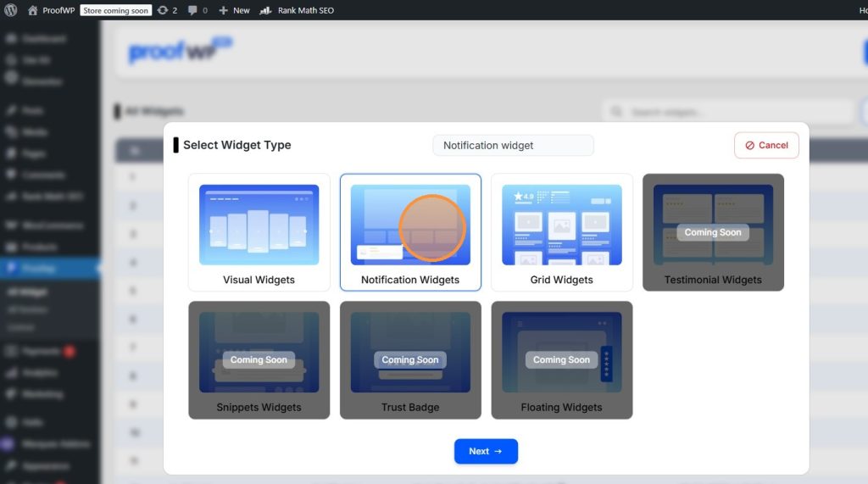Click the Notification widget name field

click(513, 145)
